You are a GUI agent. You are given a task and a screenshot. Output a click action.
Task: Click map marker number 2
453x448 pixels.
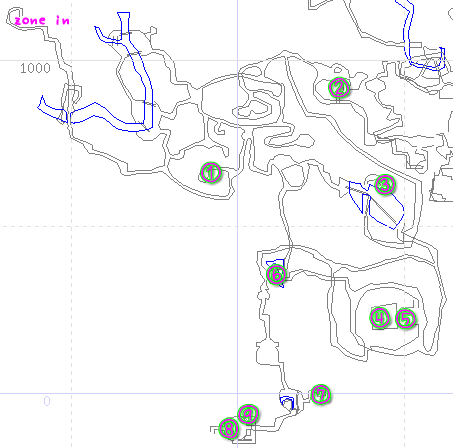(x=339, y=88)
